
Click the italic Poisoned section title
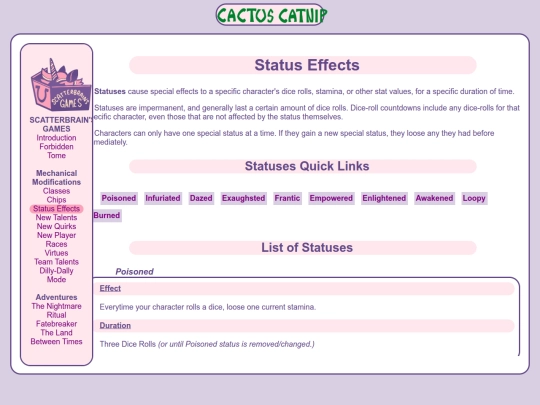(134, 272)
